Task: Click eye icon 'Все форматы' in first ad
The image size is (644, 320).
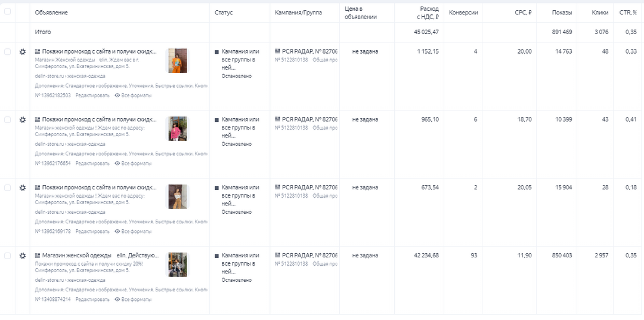Action: [117, 96]
